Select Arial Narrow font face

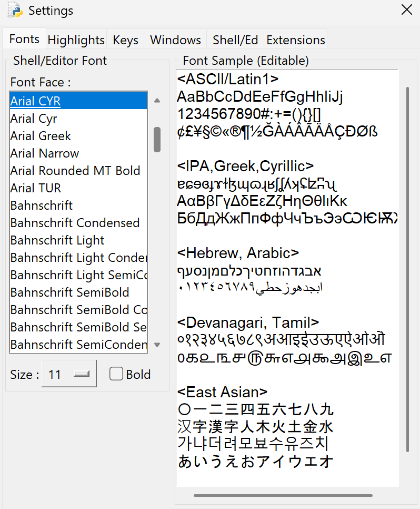click(45, 153)
